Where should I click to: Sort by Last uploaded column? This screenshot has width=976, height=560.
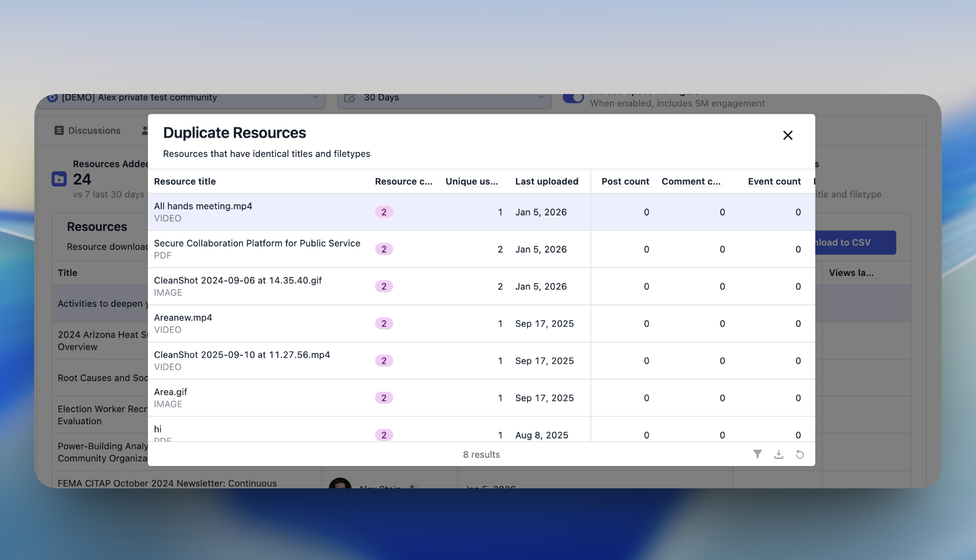(546, 181)
